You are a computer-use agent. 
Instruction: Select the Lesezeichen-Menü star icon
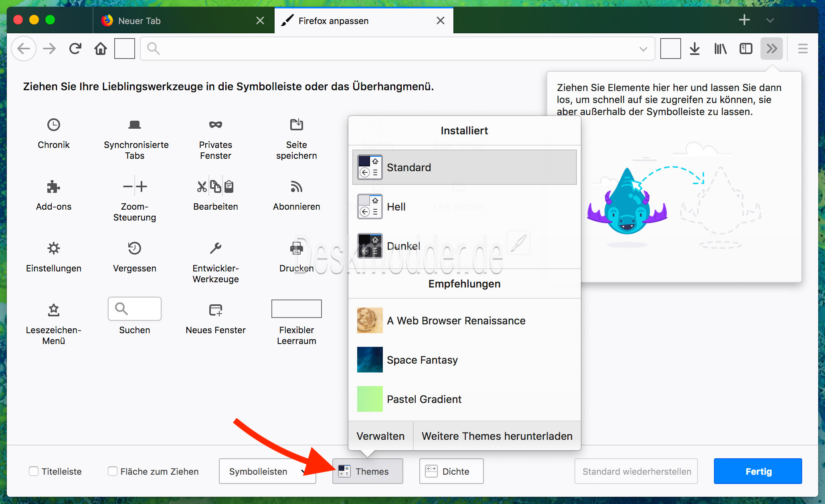54,310
